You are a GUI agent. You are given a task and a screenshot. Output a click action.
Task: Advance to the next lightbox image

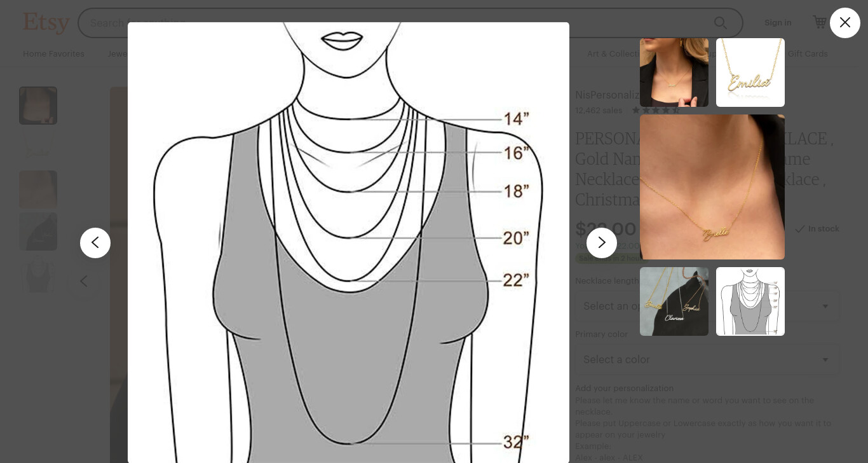tap(602, 243)
